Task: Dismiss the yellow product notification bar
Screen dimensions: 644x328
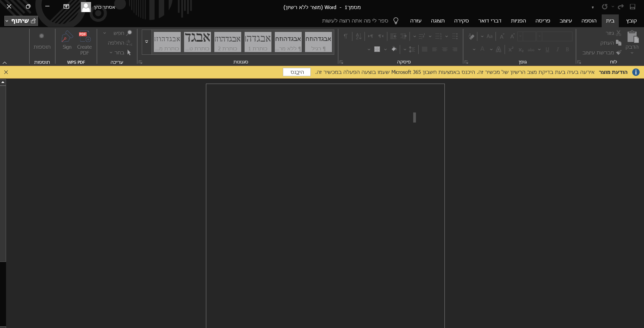Action: (6, 72)
